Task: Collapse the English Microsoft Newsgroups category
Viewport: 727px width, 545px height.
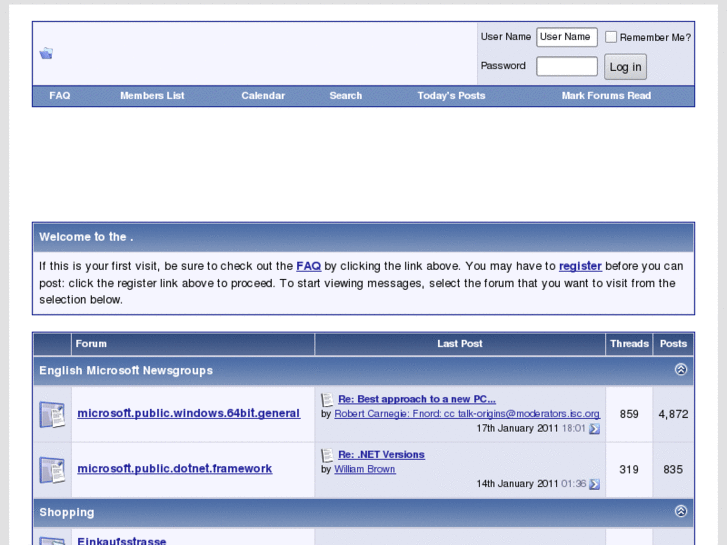Action: click(x=681, y=369)
